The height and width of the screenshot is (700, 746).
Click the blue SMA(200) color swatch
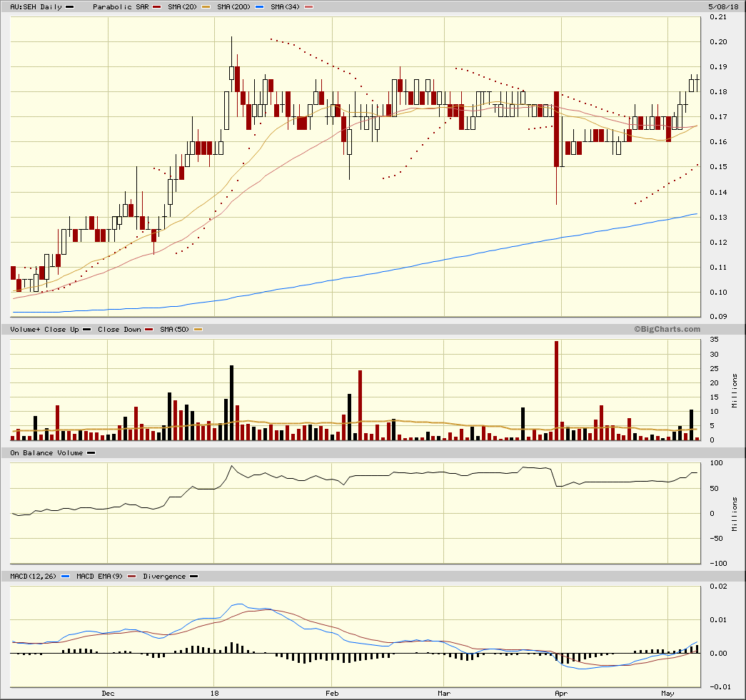[x=259, y=7]
